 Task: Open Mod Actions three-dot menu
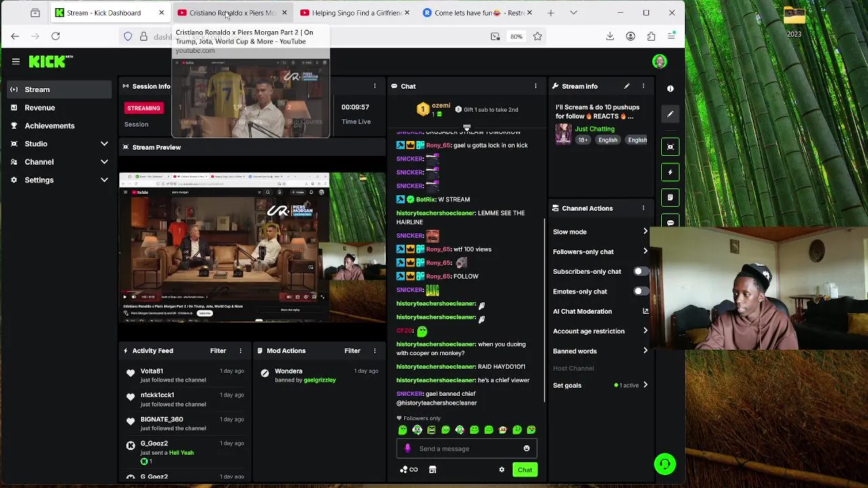coord(374,350)
